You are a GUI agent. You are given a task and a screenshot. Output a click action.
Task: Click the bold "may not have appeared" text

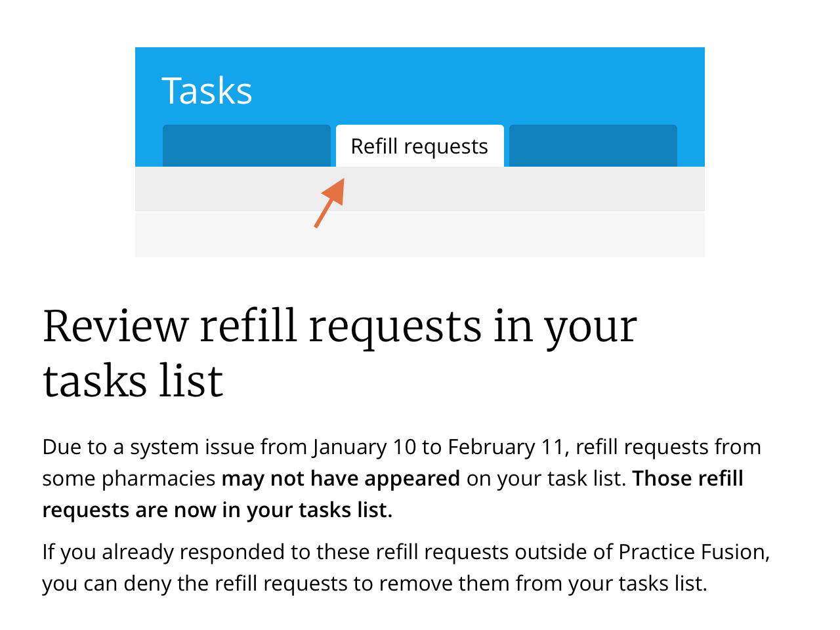click(x=341, y=478)
